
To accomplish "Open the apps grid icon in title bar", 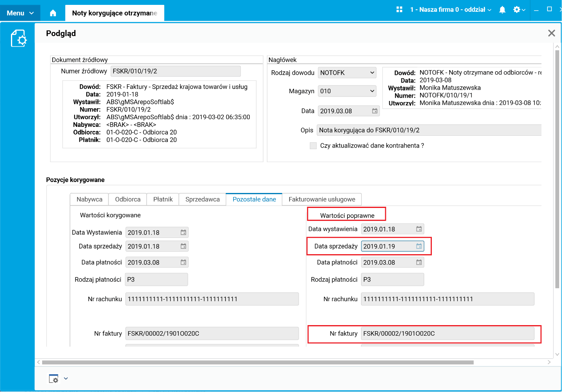I will (x=399, y=9).
